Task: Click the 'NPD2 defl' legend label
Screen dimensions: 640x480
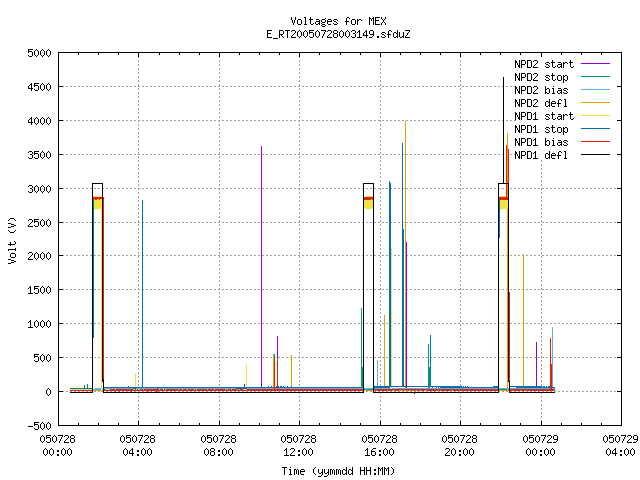Action: [541, 103]
